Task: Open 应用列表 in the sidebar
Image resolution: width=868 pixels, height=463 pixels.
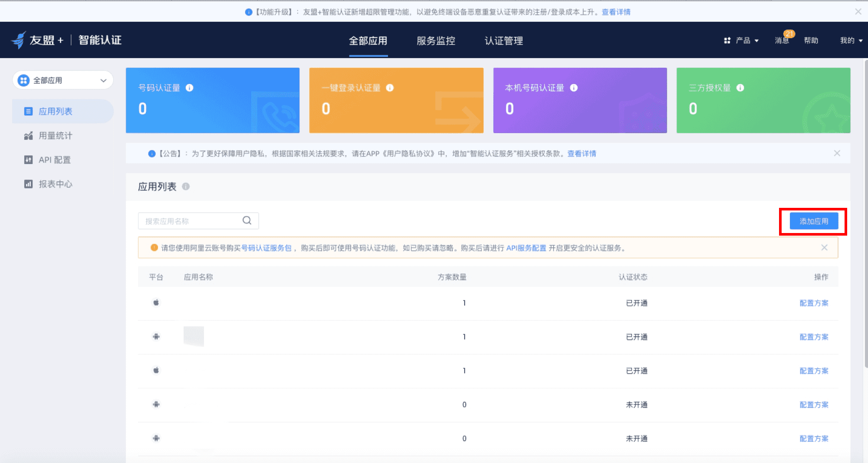Action: [x=63, y=112]
